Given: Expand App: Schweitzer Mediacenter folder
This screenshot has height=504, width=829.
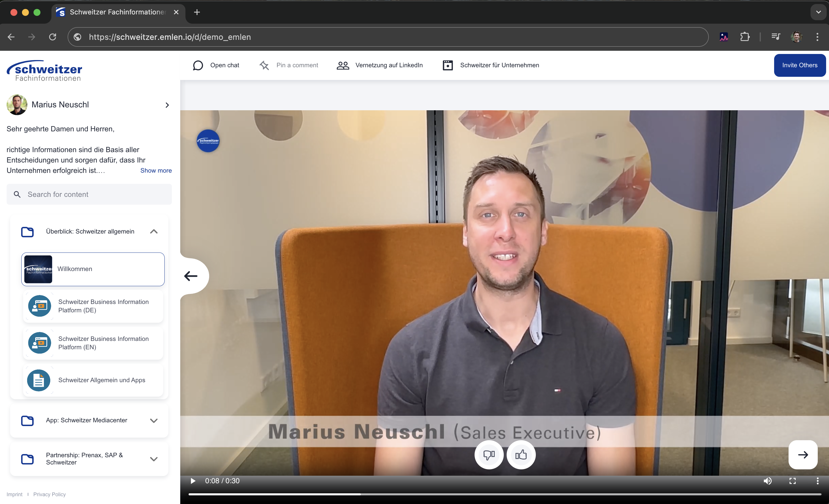Looking at the screenshot, I should coord(154,421).
